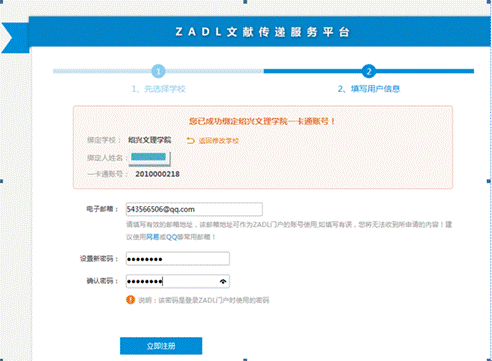Select the 2、填写用户信息 step label
492x361 pixels.
tap(369, 89)
